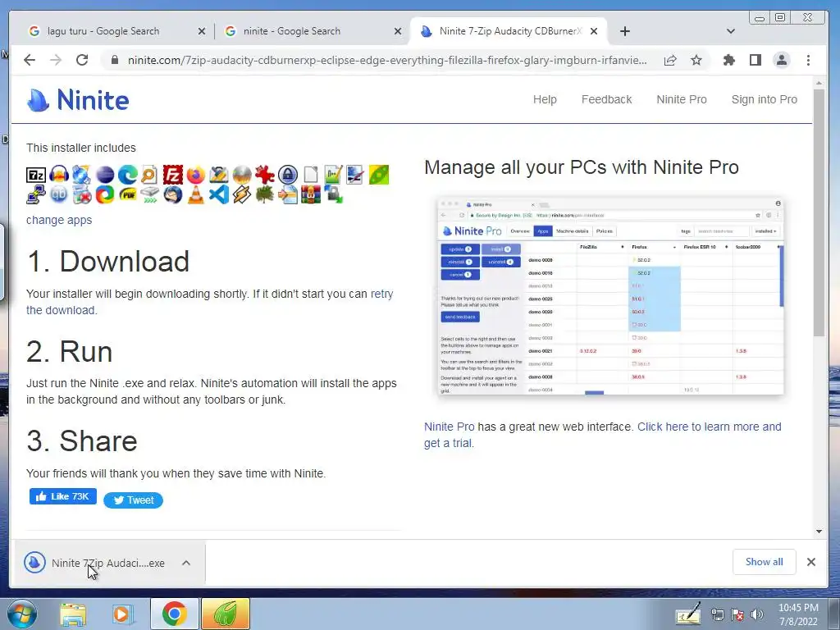Click the WinDirStat tree icon
840x630 pixels.
pos(265,194)
